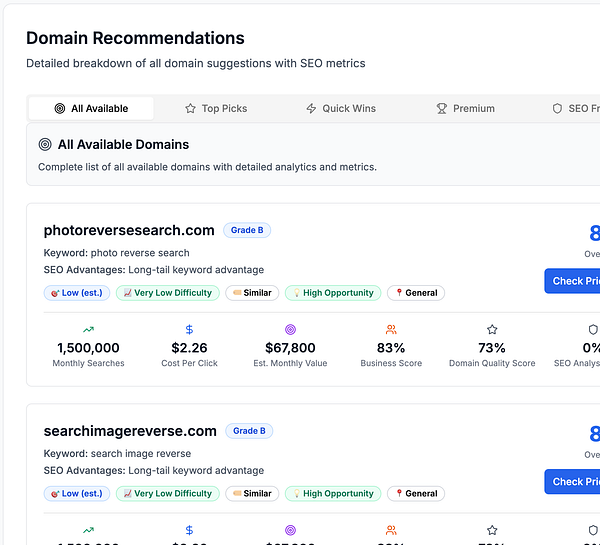This screenshot has height=545, width=600.
Task: Click the dollar icon in searchimagereverse.com card
Action: click(x=189, y=530)
